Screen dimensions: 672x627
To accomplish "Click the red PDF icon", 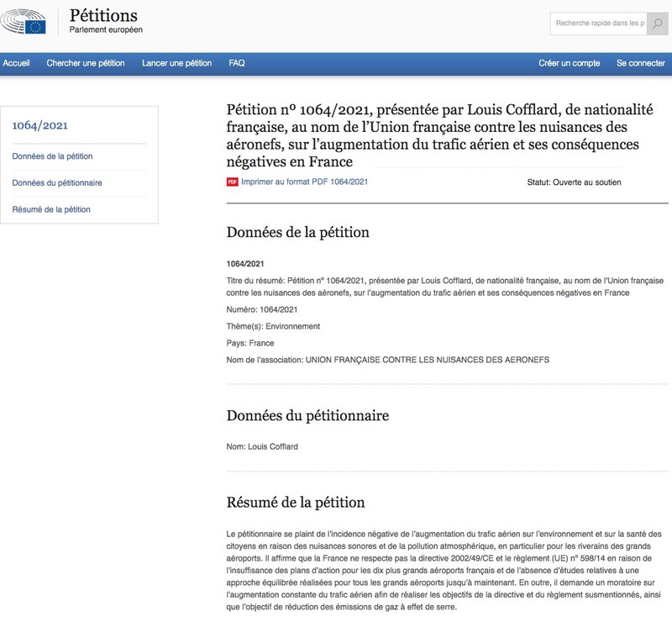I will (233, 182).
